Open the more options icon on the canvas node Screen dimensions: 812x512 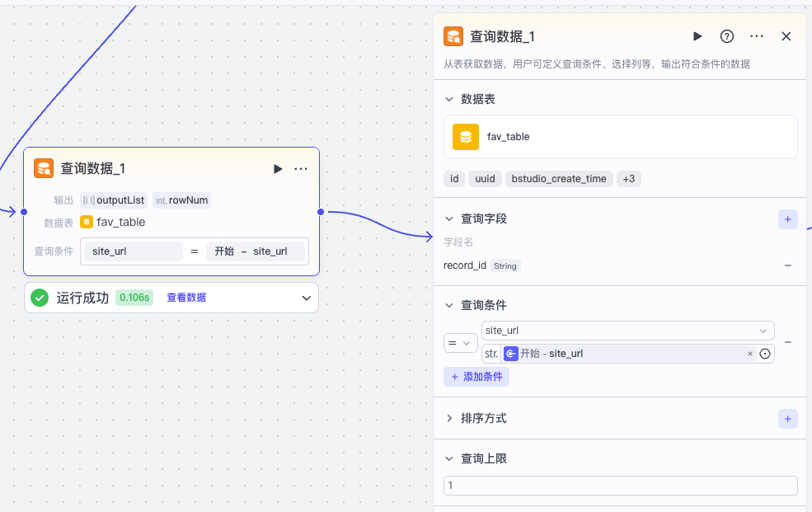click(x=301, y=168)
